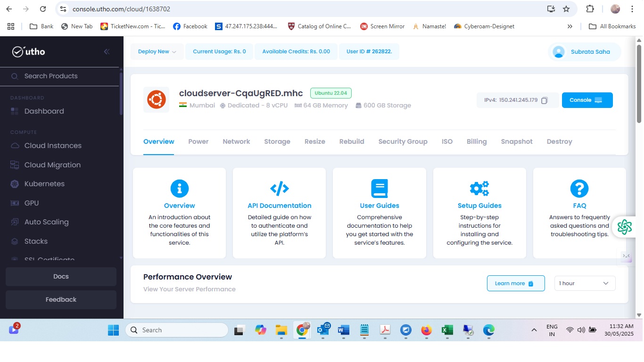Copy the IPv4 address using copy icon
This screenshot has height=362, width=644.
tap(545, 100)
